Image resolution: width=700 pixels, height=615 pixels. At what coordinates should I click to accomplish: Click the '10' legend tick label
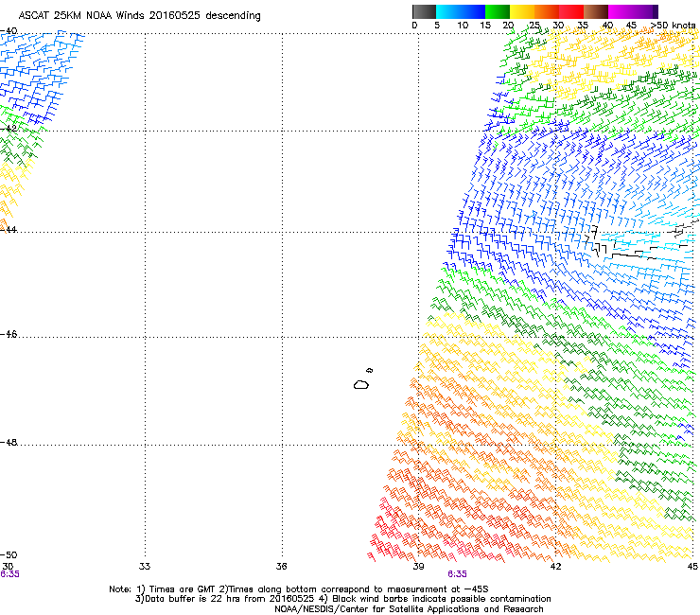[463, 26]
